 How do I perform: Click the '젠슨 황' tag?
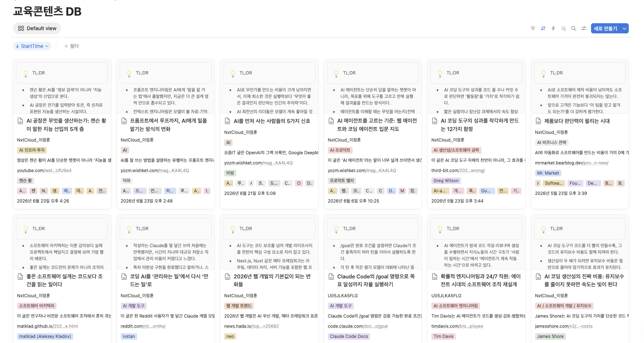pyautogui.click(x=25, y=181)
